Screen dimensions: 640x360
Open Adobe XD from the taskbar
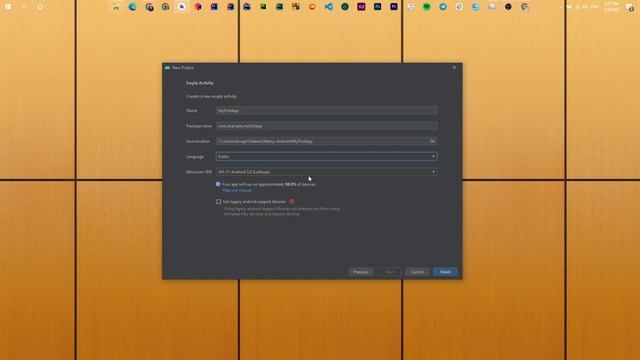[361, 7]
